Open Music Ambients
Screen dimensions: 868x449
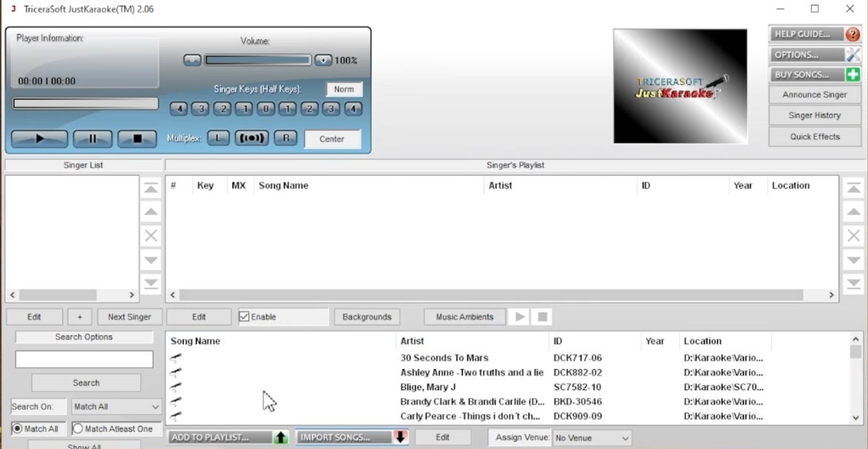coord(464,317)
